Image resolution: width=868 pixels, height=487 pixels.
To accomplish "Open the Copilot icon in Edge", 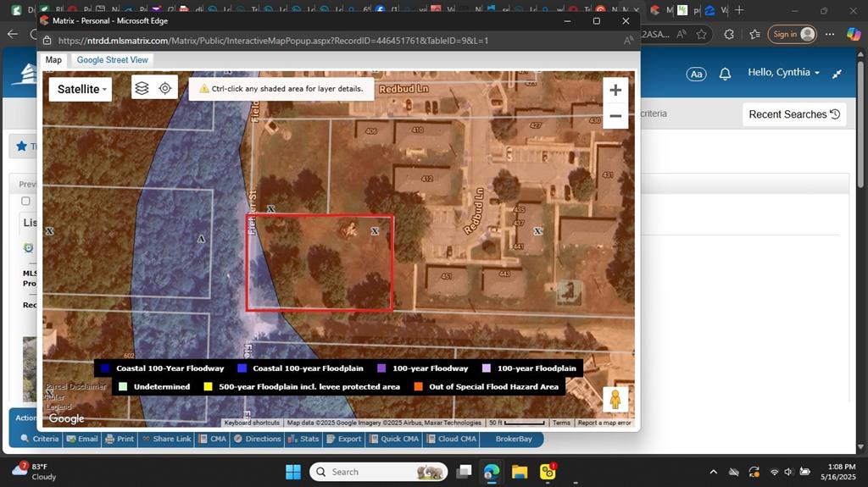I will pyautogui.click(x=854, y=35).
